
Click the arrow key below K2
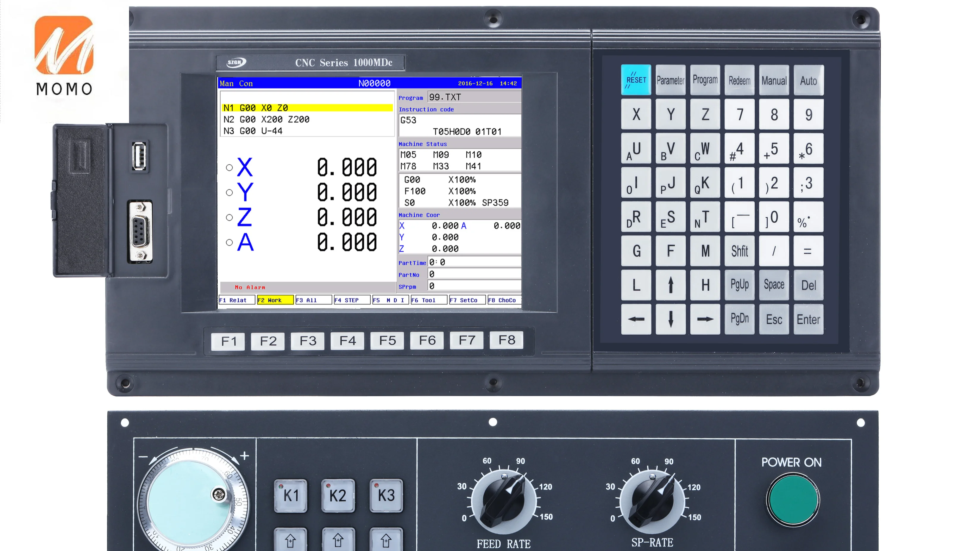(338, 540)
